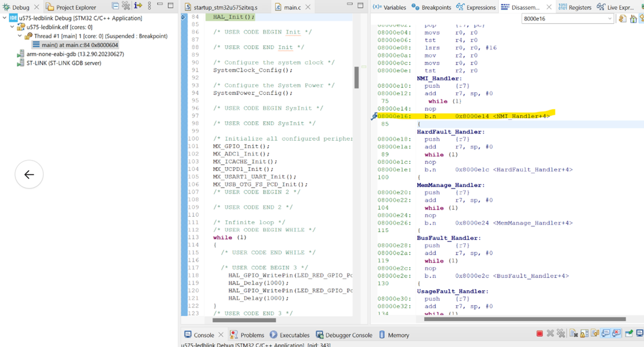644x347 pixels.
Task: Close the main.c editor tab
Action: (308, 7)
